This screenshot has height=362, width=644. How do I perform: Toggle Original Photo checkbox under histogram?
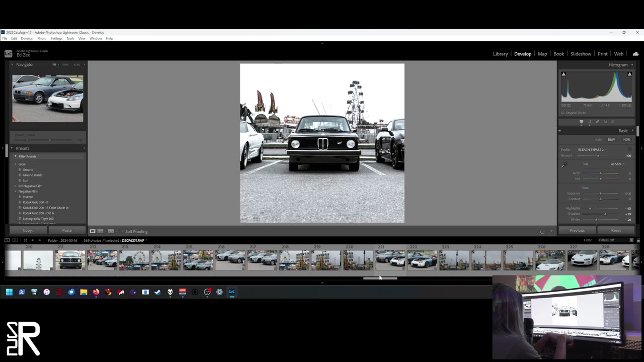tap(563, 113)
